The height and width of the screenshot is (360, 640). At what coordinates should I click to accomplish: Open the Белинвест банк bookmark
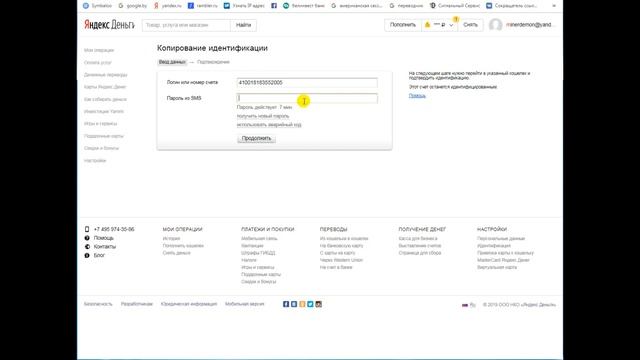304,6
